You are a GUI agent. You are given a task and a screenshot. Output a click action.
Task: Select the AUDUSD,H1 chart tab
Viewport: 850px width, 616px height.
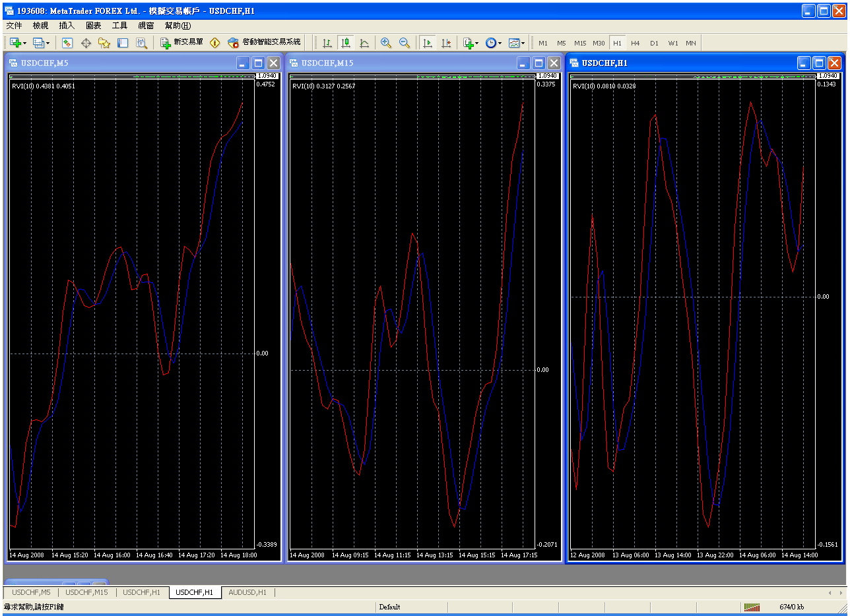pyautogui.click(x=247, y=592)
